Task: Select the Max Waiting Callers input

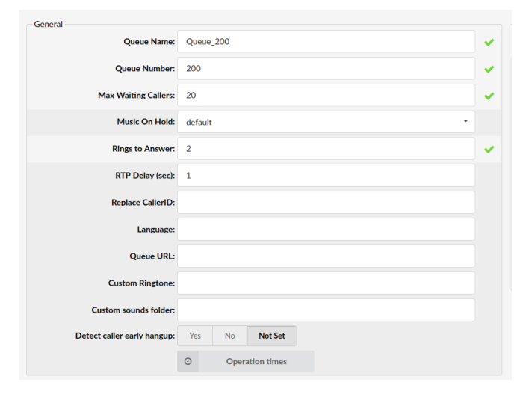Action: coord(326,96)
